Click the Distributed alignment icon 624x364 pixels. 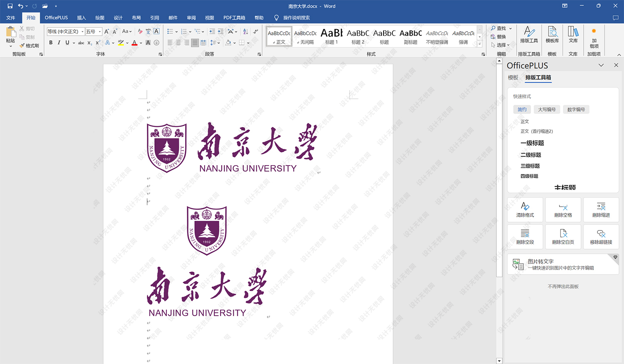203,42
